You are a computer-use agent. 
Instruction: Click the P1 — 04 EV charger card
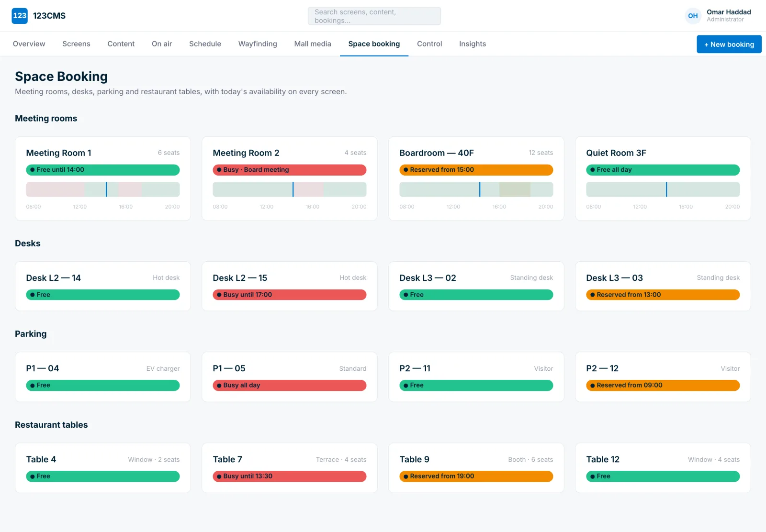click(102, 377)
